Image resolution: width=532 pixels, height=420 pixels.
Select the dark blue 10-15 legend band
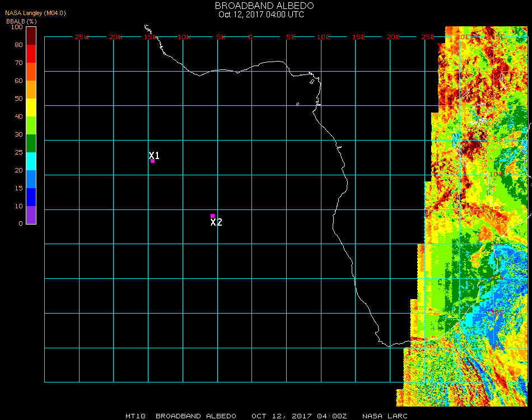pyautogui.click(x=31, y=197)
